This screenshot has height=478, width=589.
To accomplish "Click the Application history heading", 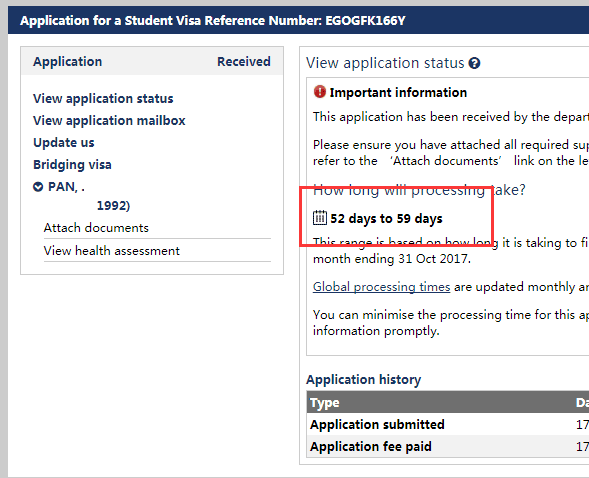I will tap(363, 380).
